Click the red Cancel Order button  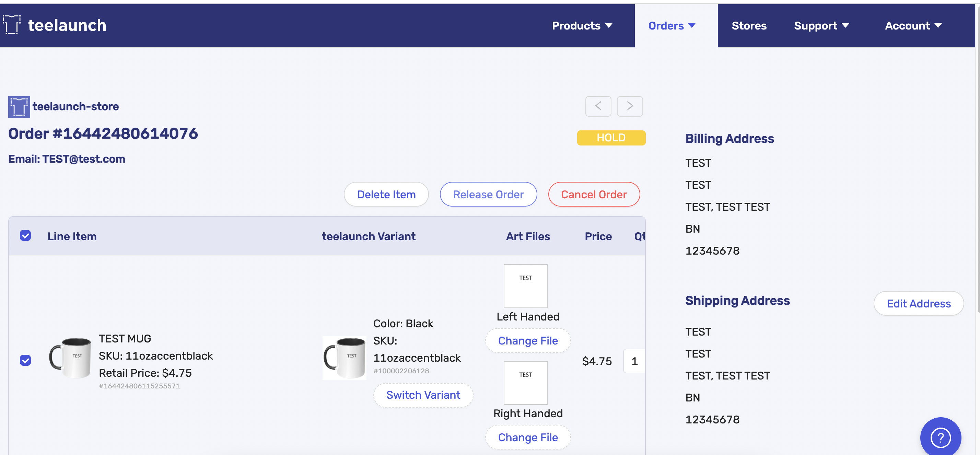coord(594,195)
